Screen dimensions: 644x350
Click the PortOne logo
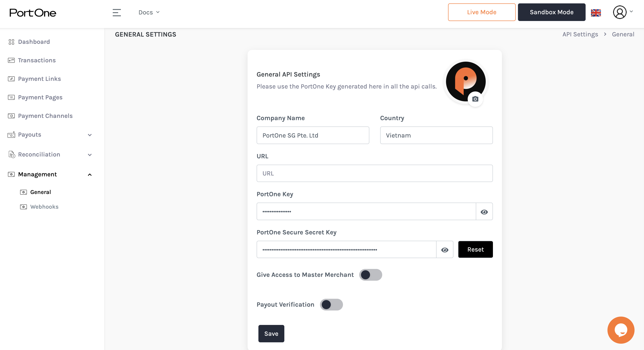[33, 12]
